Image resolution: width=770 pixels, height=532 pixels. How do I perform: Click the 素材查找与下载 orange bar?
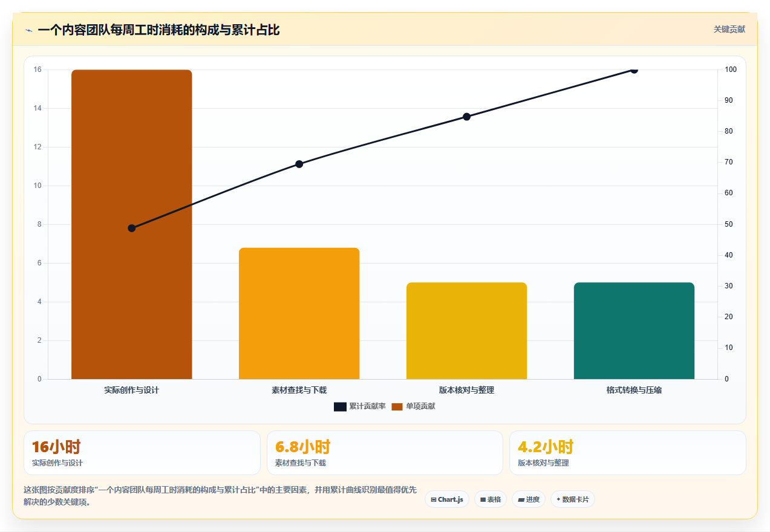coord(299,313)
